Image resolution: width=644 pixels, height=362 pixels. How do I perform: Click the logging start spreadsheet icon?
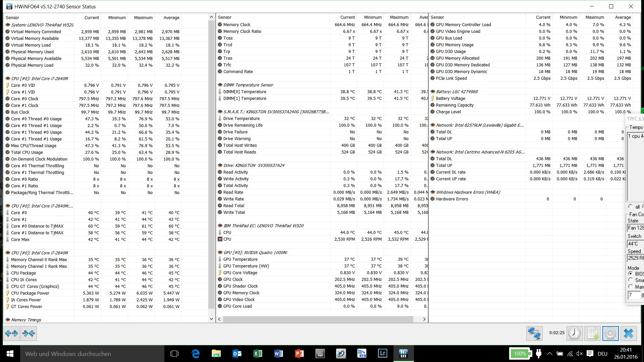(x=592, y=334)
